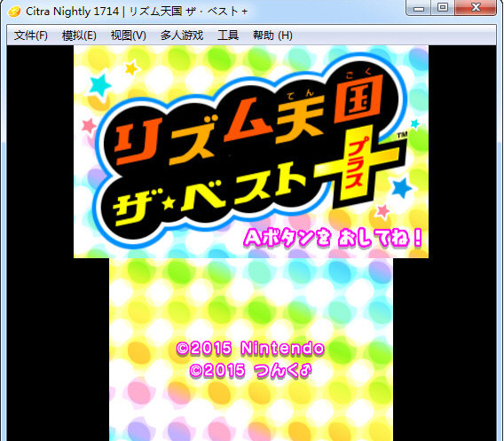Click the Aボタンをおしてね! prompt

[x=333, y=238]
